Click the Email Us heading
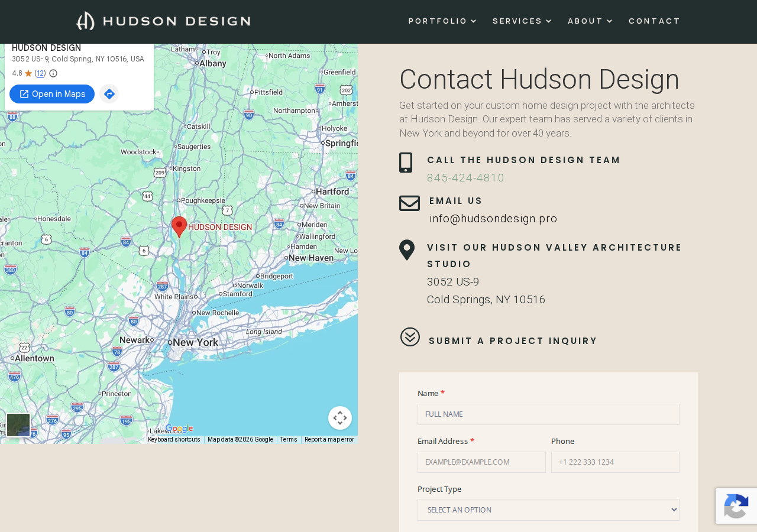The height and width of the screenshot is (532, 757). tap(456, 201)
